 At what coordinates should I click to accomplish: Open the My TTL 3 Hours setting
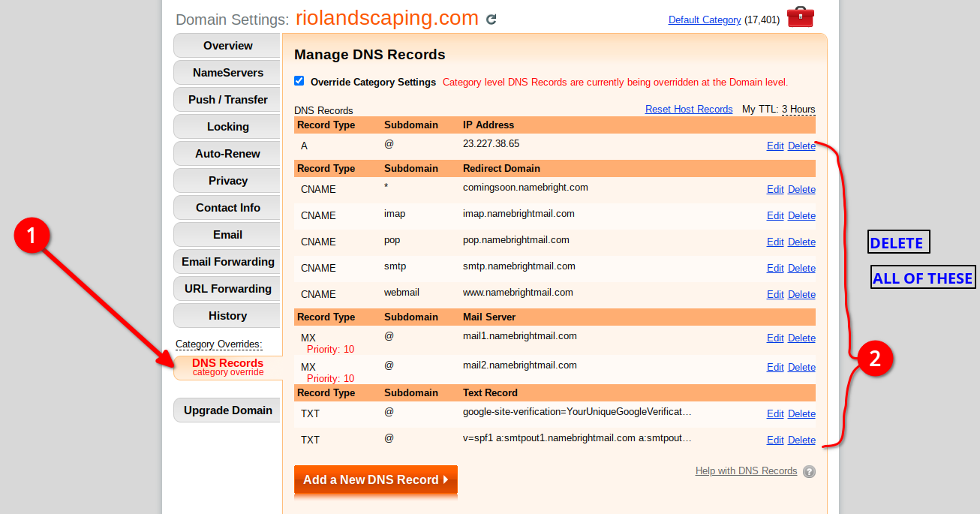(x=798, y=110)
